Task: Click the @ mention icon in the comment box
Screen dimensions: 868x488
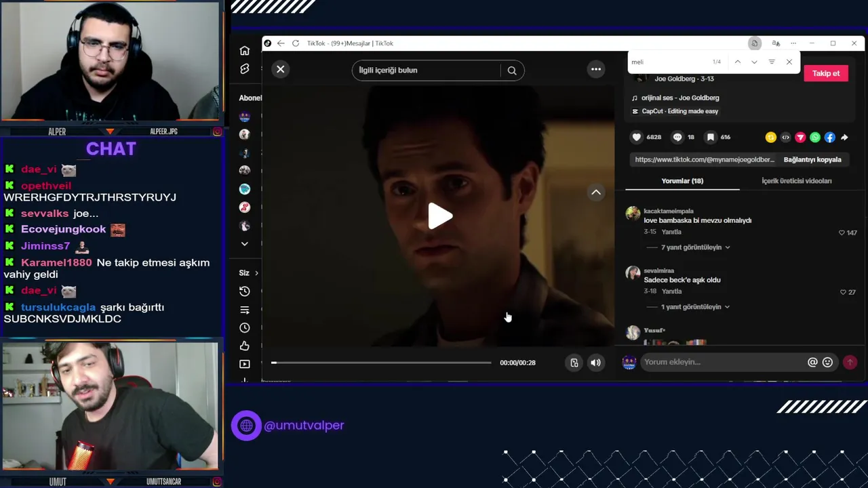Action: 812,362
